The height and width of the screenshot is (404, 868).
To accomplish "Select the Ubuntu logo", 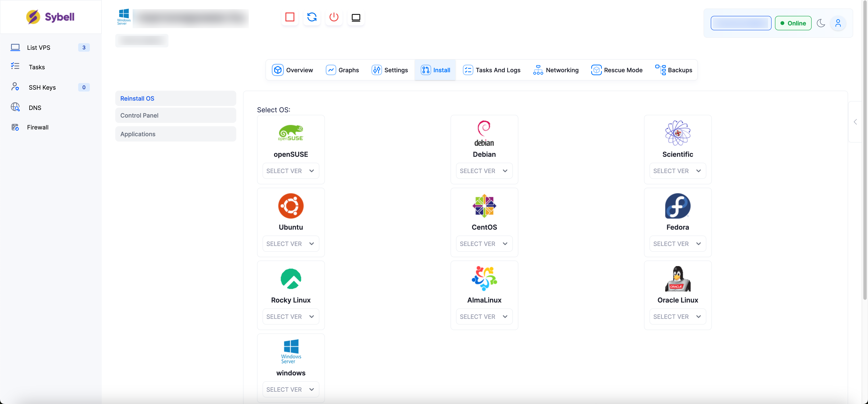I will [291, 206].
